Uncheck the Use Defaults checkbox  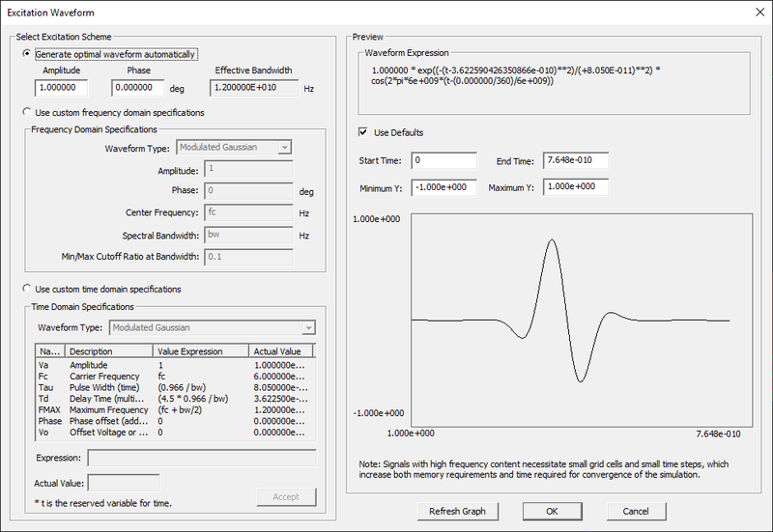click(363, 132)
